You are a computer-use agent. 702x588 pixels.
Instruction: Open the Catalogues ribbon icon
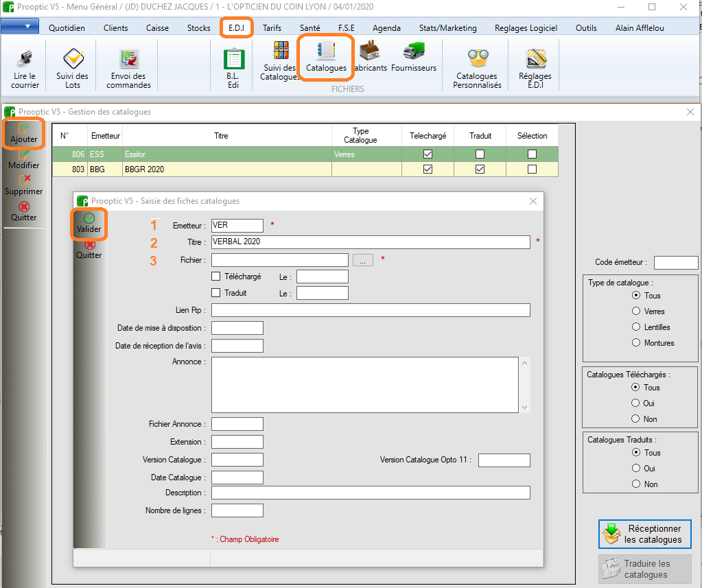[326, 57]
